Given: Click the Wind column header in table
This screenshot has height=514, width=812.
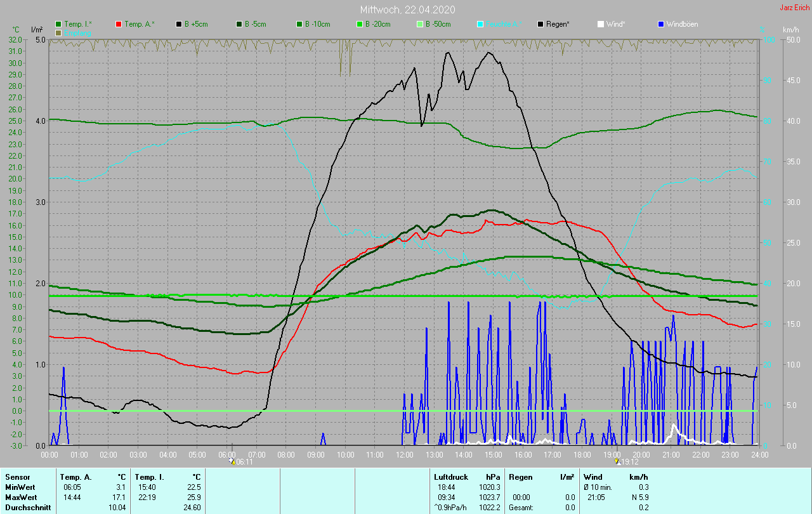Looking at the screenshot, I should point(593,477).
